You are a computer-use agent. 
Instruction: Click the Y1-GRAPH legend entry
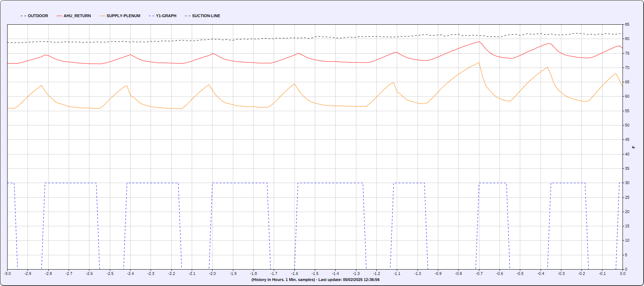(x=163, y=16)
